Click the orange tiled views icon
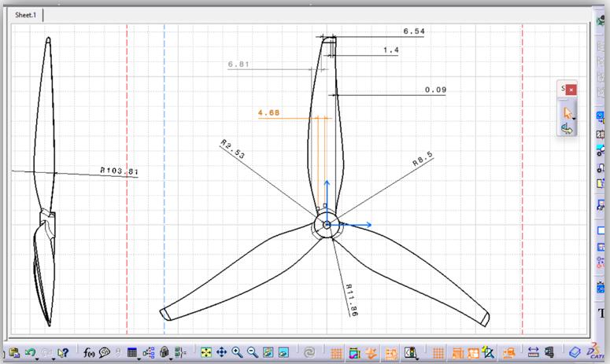This screenshot has width=610, height=364. click(x=474, y=354)
